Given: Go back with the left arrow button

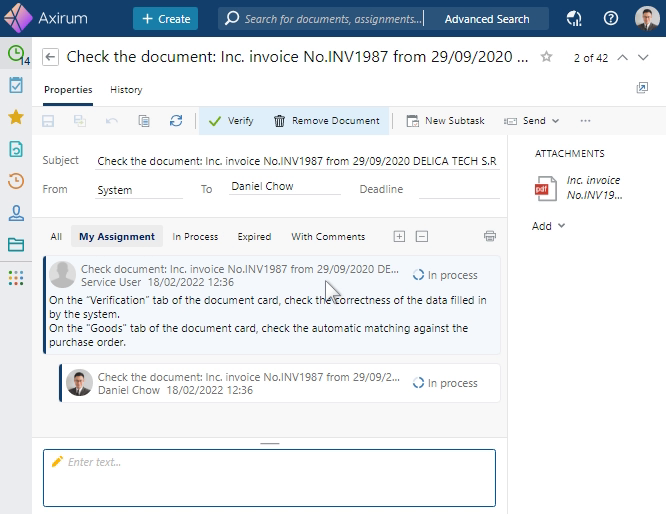Looking at the screenshot, I should click(51, 57).
